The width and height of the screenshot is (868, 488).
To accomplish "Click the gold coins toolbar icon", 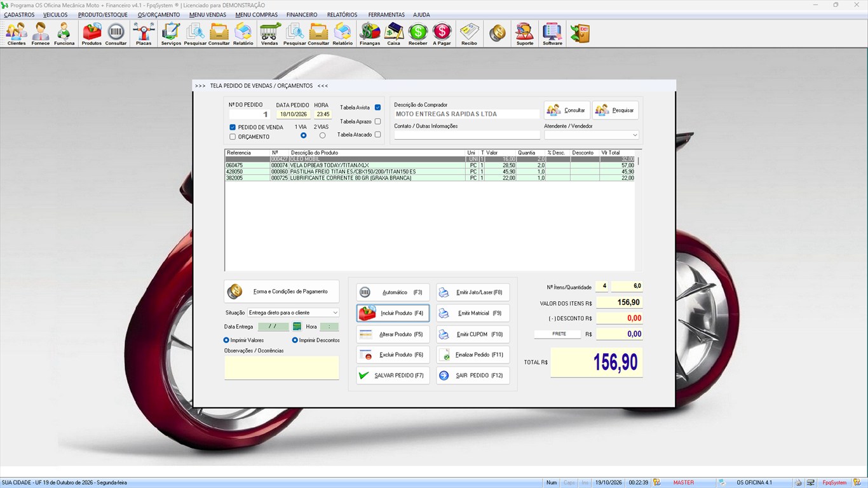I will point(498,34).
